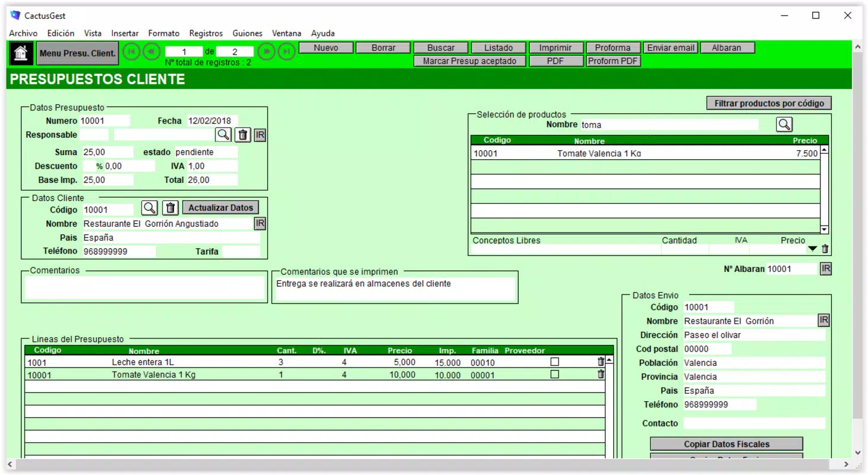Click the Buscar button
The image size is (868, 475).
coord(441,47)
